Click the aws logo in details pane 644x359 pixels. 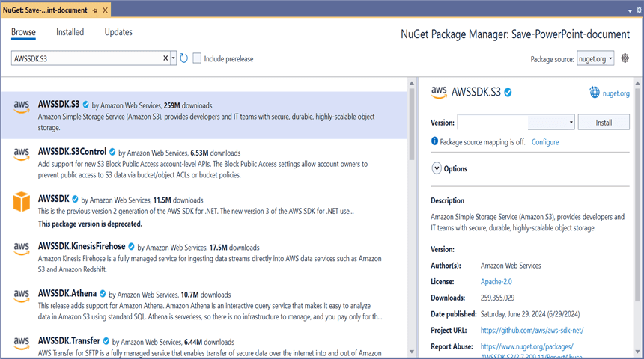tap(439, 92)
